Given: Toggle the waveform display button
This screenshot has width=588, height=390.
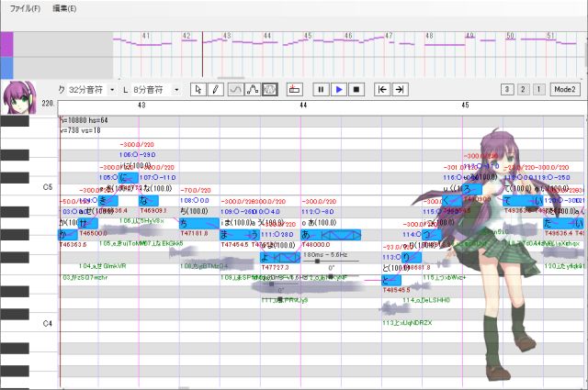Looking at the screenshot, I should click(x=269, y=90).
